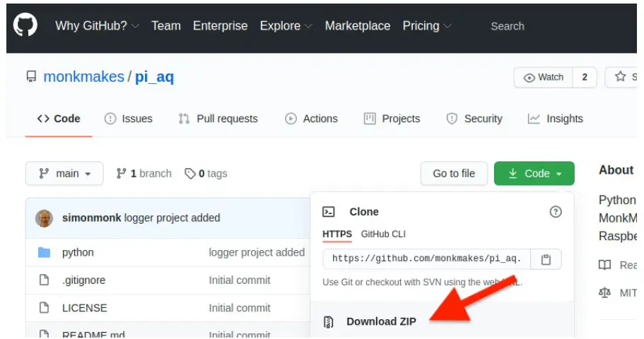
Task: Click the Readme book icon in About
Action: [604, 265]
